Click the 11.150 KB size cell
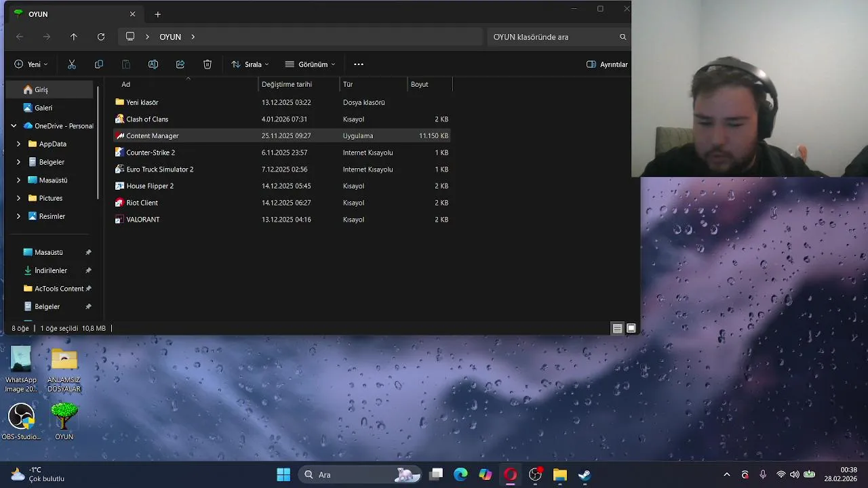This screenshot has width=868, height=488. pyautogui.click(x=433, y=136)
